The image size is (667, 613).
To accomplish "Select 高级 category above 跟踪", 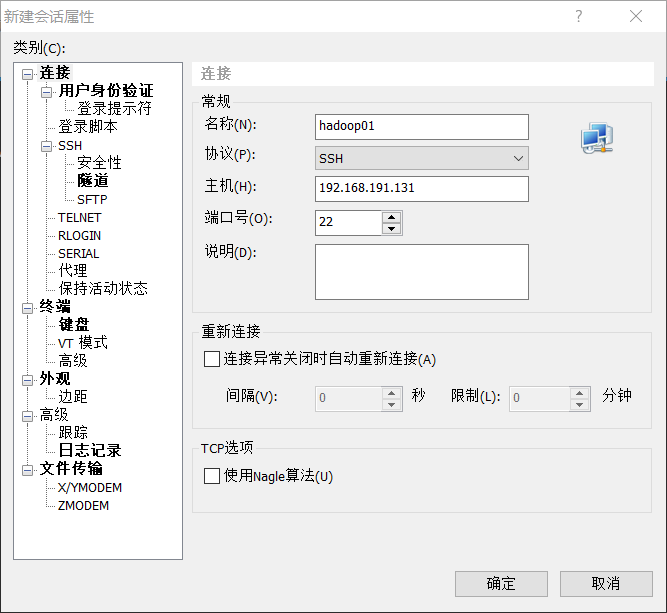I will click(54, 414).
